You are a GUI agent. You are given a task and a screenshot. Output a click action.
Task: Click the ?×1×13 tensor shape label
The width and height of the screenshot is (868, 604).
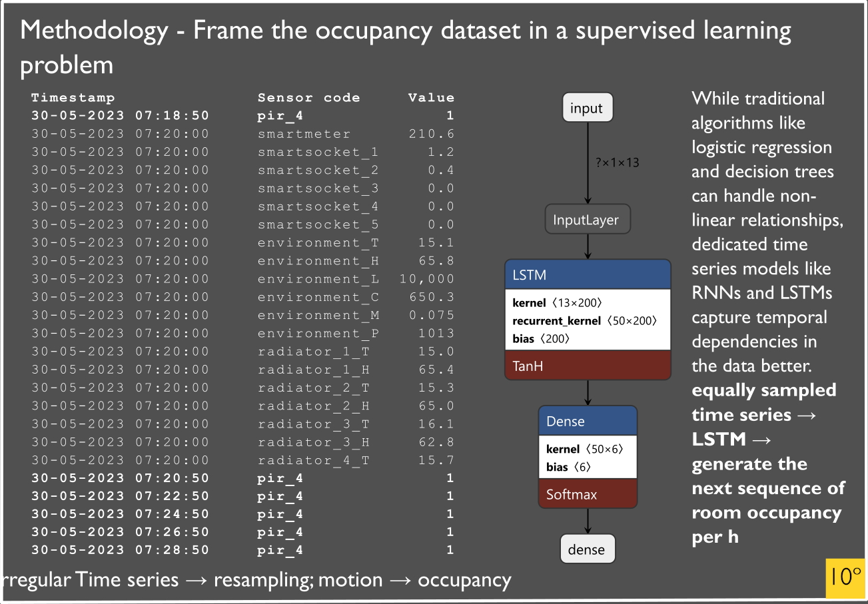click(x=616, y=162)
